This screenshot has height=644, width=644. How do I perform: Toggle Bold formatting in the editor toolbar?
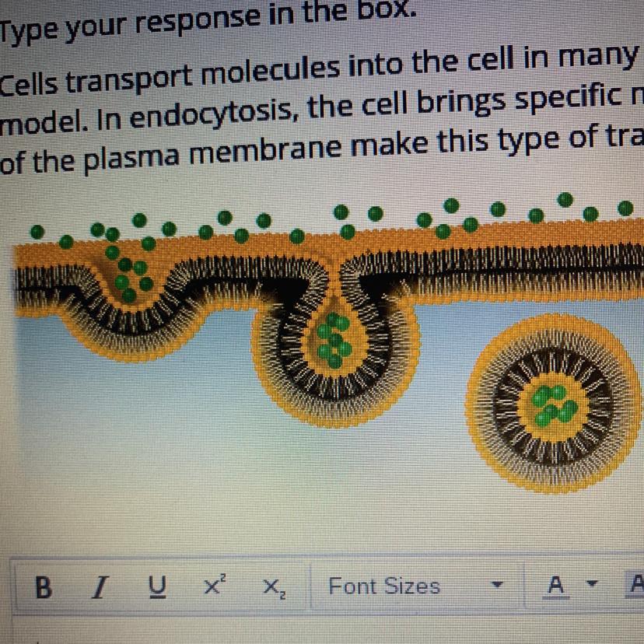(x=44, y=587)
